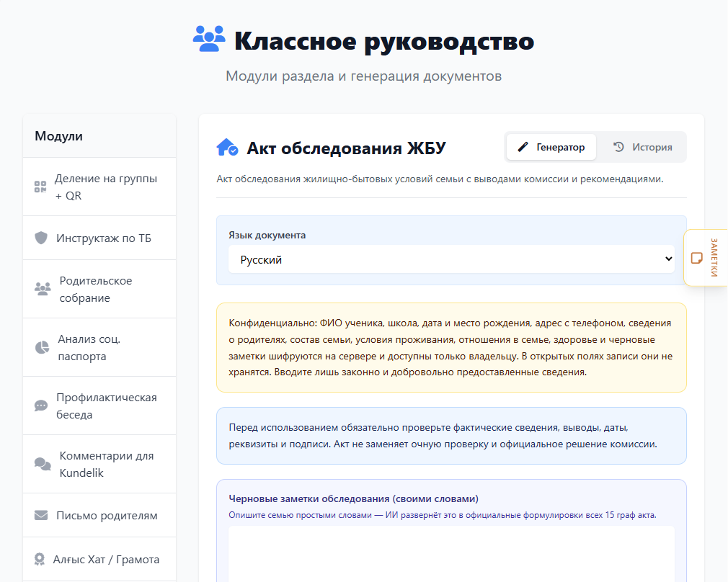
Task: Click the yellow Конфиденциально notice text
Action: (451, 348)
